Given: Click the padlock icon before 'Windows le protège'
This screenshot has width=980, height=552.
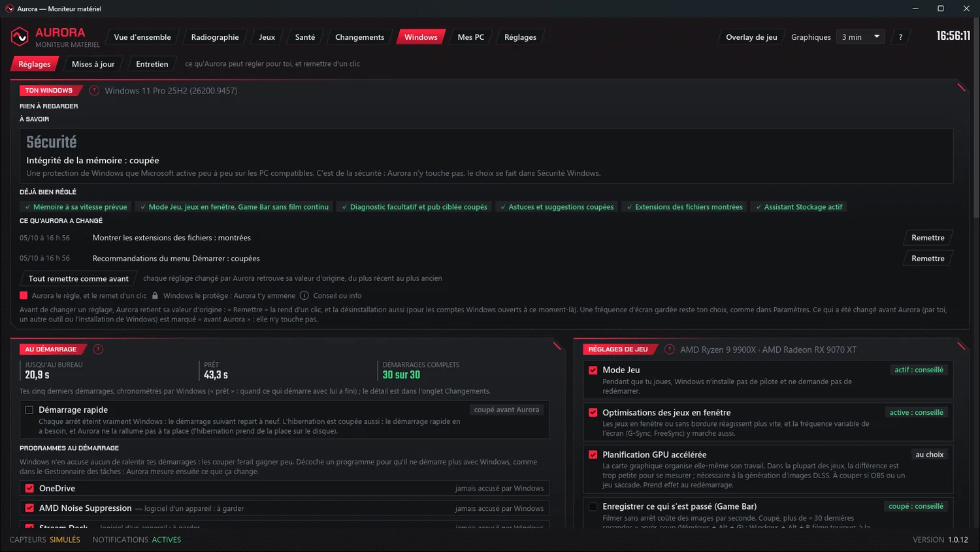Looking at the screenshot, I should pos(155,296).
